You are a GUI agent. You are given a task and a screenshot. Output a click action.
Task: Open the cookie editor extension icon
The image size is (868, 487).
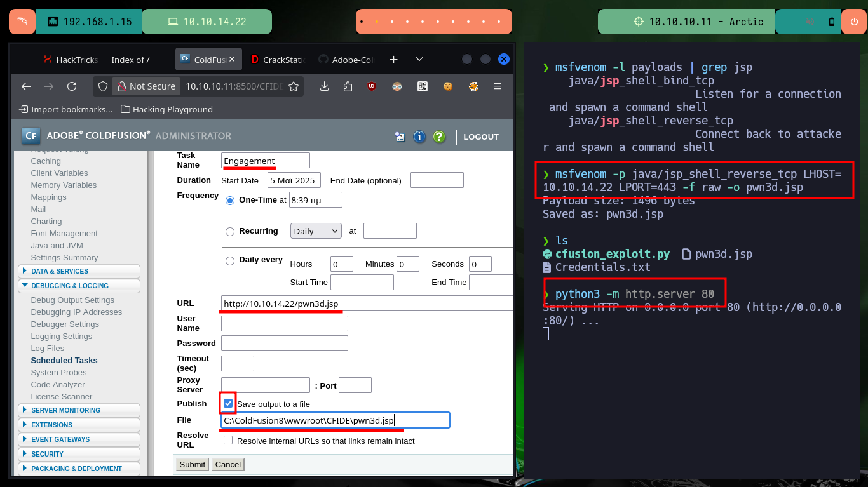click(x=448, y=86)
